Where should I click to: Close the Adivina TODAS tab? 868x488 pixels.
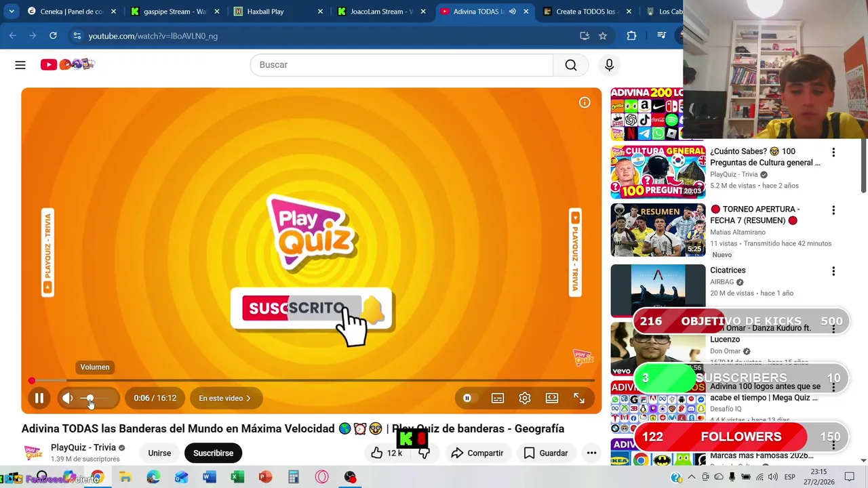click(526, 12)
